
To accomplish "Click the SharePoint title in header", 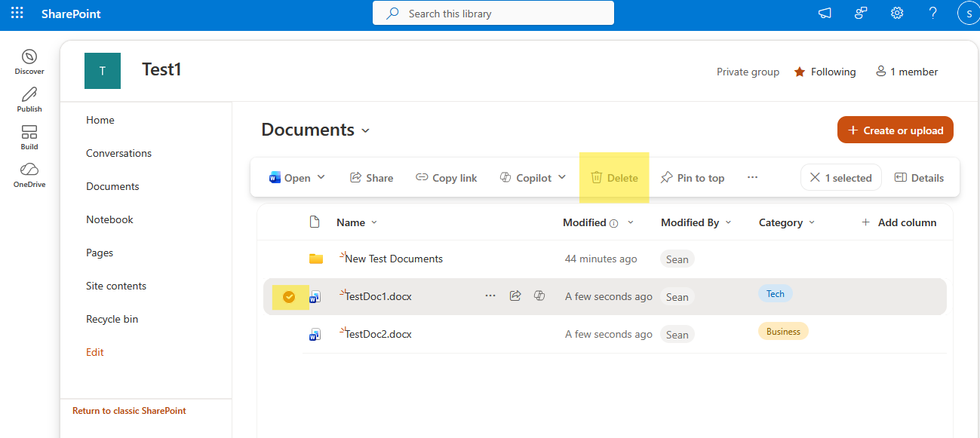I will pyautogui.click(x=71, y=14).
